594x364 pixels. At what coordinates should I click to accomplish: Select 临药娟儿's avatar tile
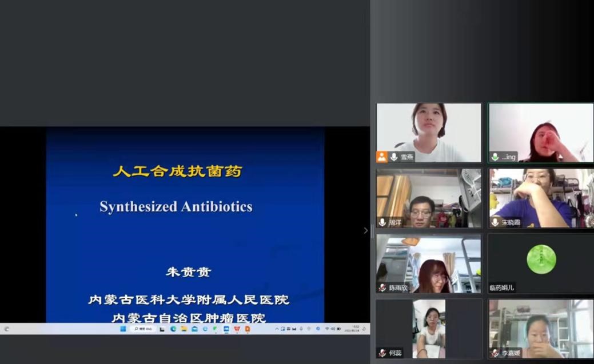point(541,259)
